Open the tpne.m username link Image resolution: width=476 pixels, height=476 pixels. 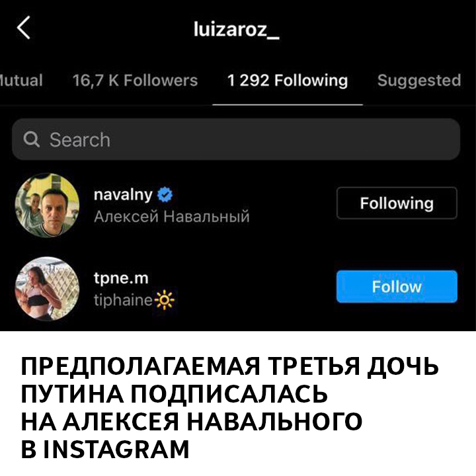(x=121, y=278)
